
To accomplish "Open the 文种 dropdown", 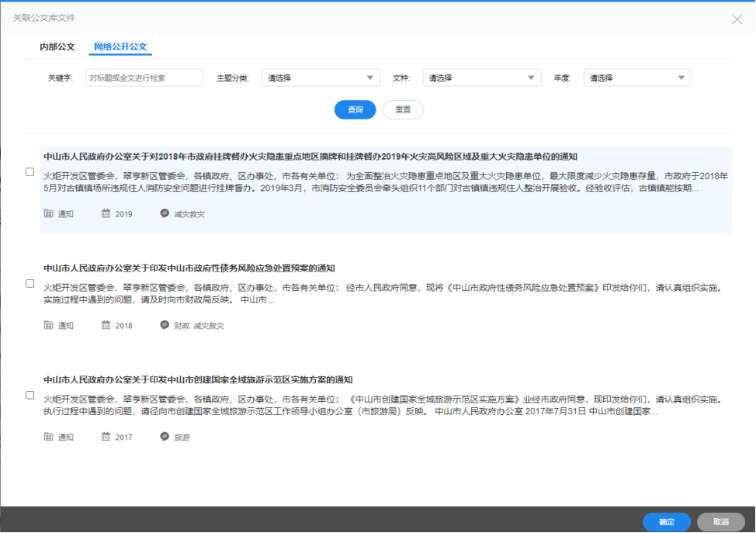I will (482, 78).
